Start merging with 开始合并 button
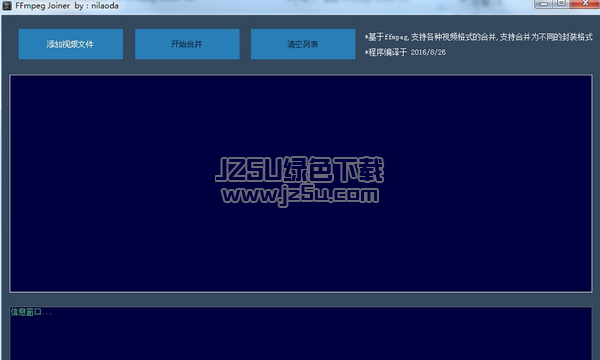The width and height of the screenshot is (600, 360). tap(187, 44)
